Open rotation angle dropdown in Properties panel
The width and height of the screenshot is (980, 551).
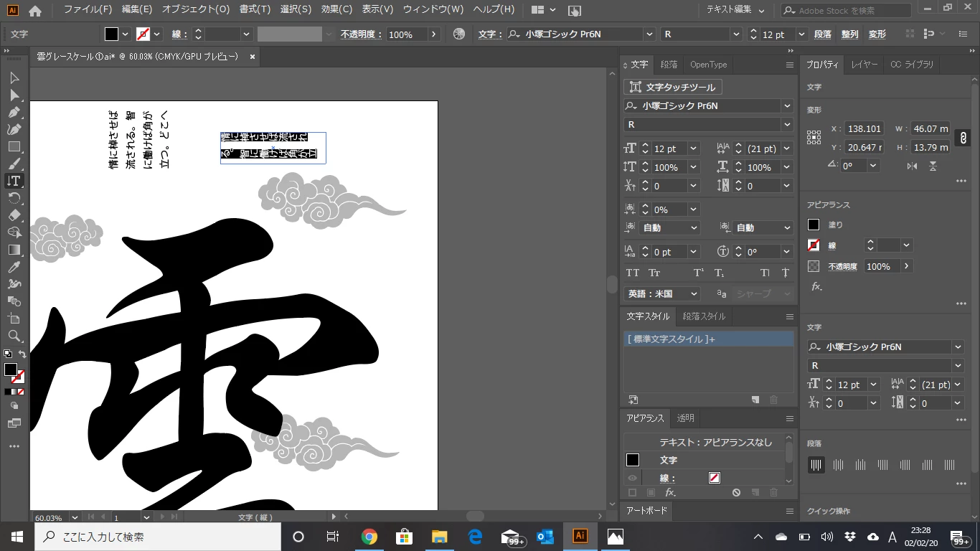point(873,165)
